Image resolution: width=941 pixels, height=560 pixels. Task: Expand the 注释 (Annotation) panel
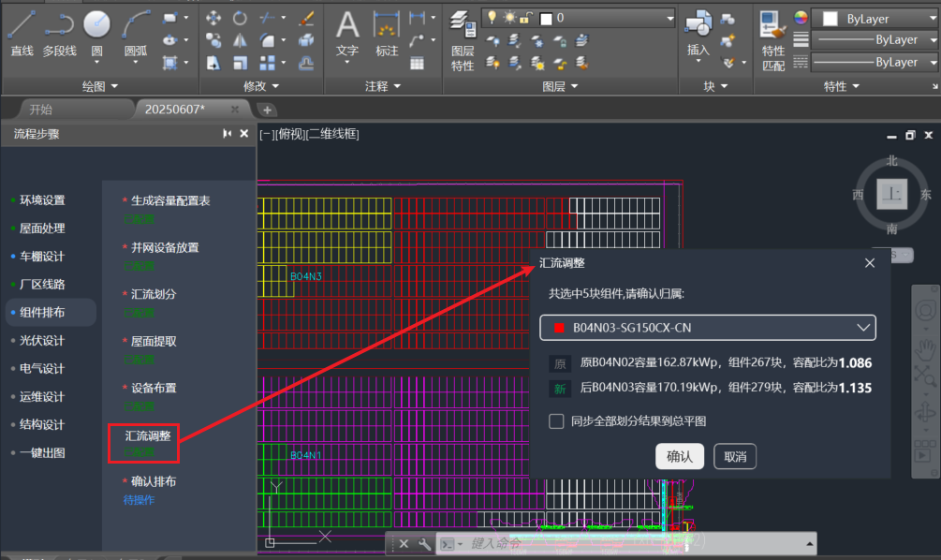(383, 86)
